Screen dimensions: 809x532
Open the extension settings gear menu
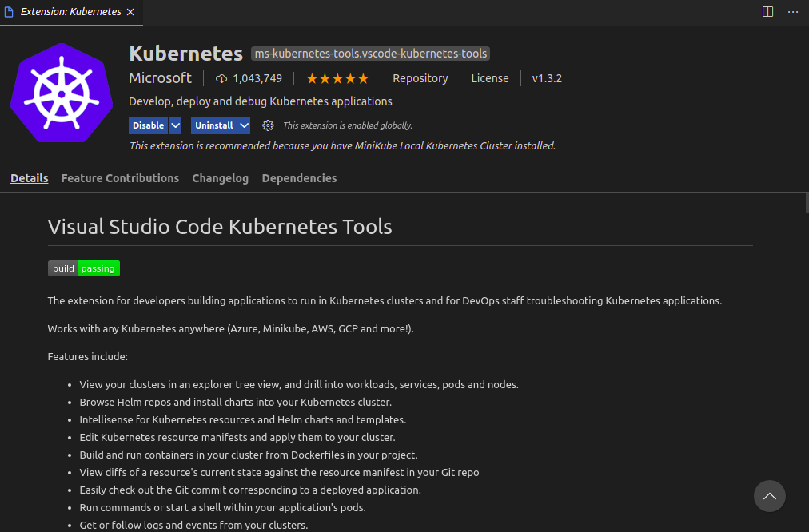pos(268,125)
